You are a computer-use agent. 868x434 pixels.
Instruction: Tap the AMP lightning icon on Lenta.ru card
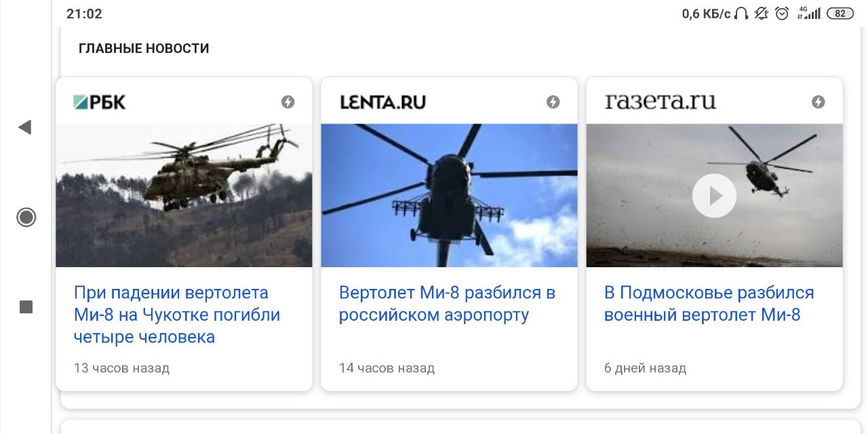[553, 102]
